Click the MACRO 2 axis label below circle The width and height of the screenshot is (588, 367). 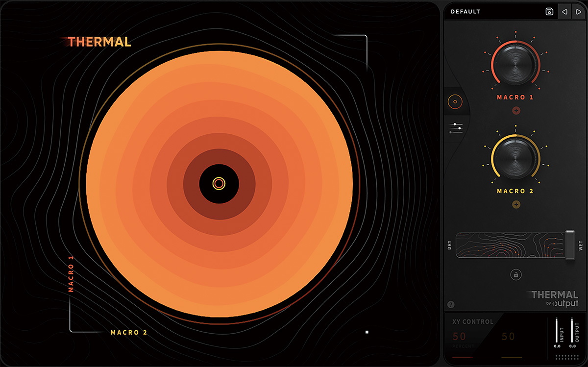click(x=129, y=333)
